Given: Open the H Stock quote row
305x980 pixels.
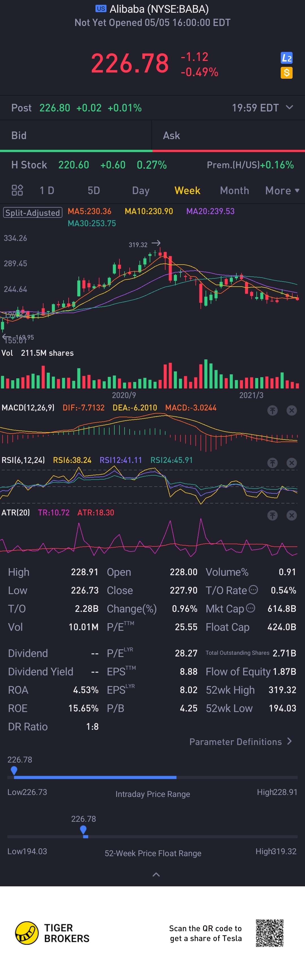Looking at the screenshot, I should pos(152,165).
